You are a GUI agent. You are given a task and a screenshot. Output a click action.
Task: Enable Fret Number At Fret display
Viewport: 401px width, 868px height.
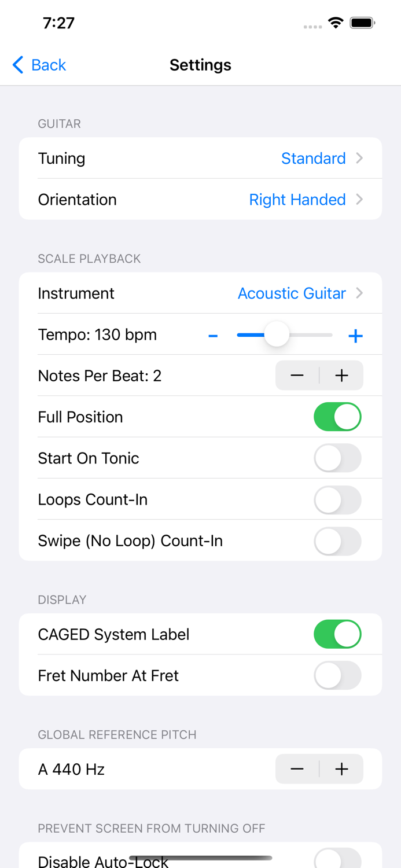coord(337,675)
